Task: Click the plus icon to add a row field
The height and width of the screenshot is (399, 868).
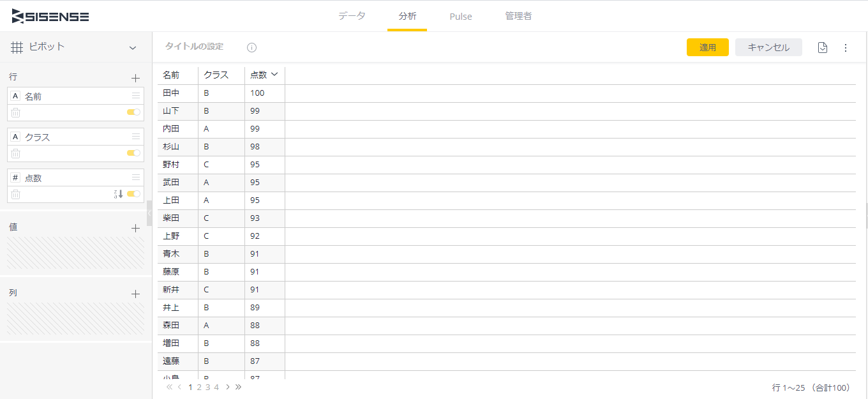Action: [x=135, y=78]
